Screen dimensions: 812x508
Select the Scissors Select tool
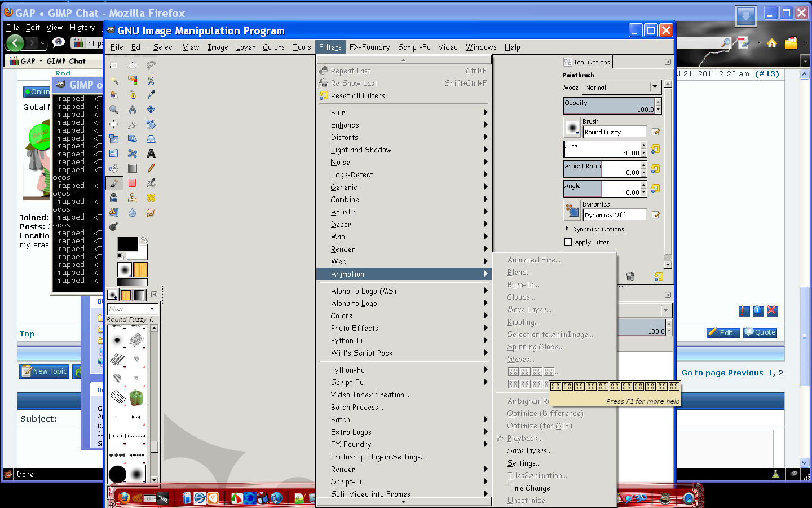point(151,80)
